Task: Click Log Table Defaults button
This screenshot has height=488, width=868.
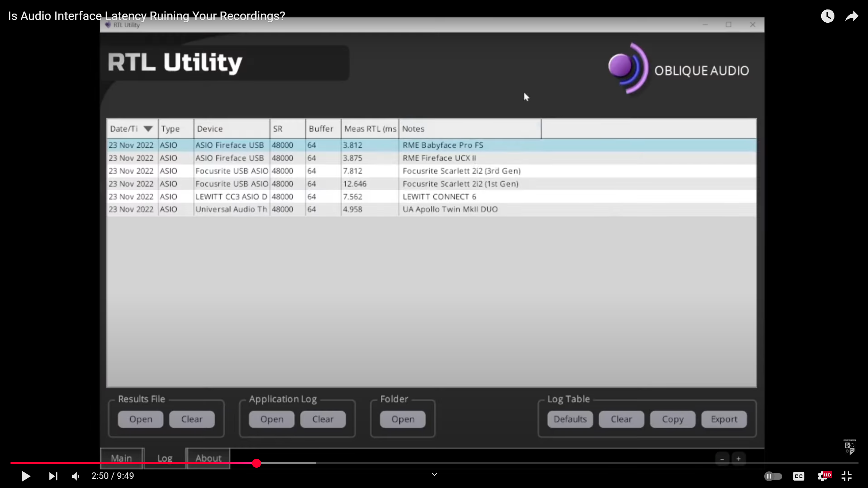Action: [x=570, y=419]
